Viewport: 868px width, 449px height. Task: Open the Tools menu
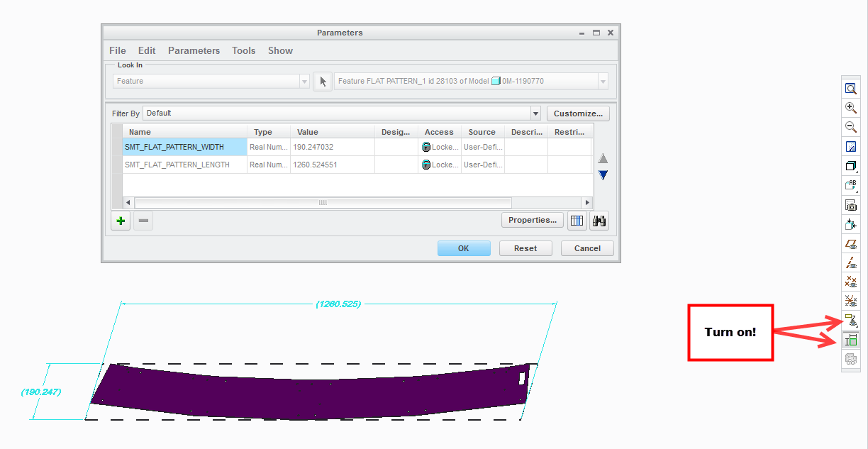point(243,50)
